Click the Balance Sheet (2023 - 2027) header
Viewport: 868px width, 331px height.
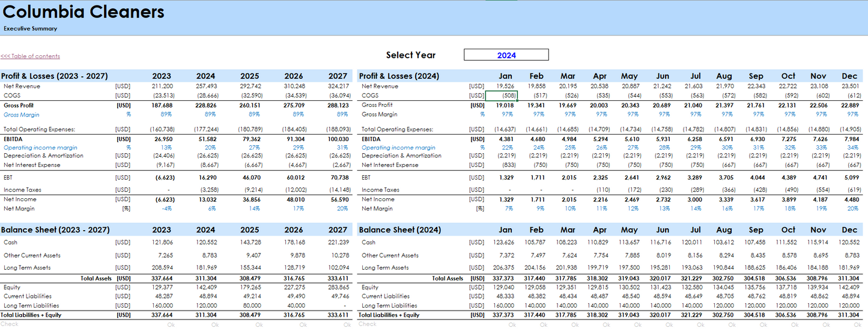[54, 230]
